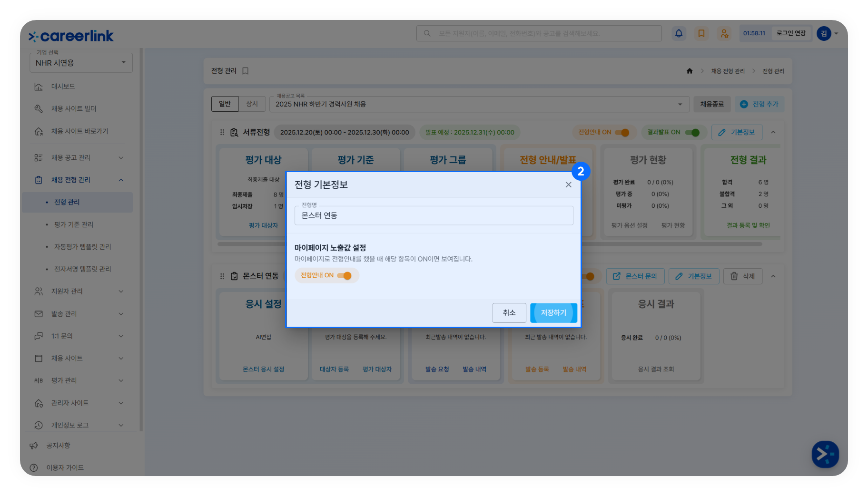This screenshot has width=868, height=496.
Task: Focus the applicant search field
Action: click(x=539, y=33)
